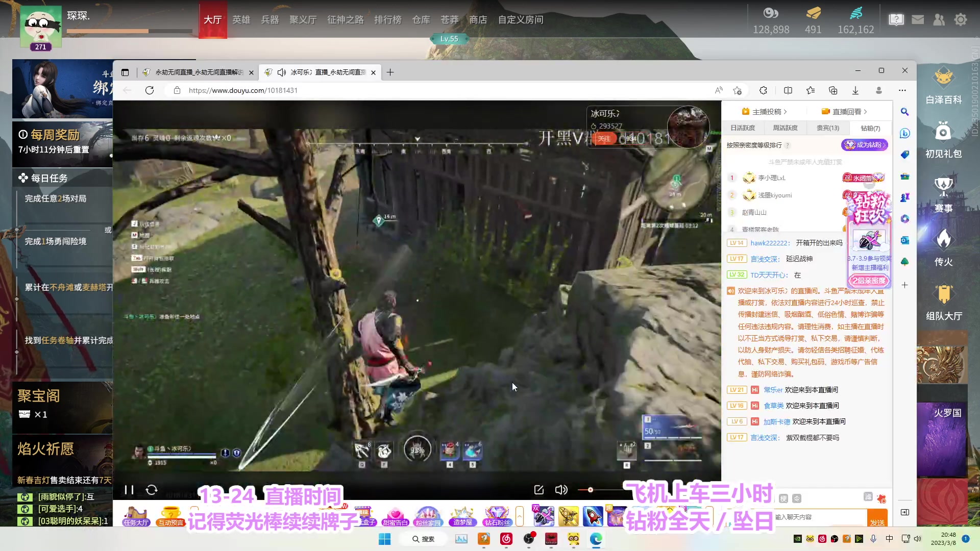
Task: Toggle browser split screen view
Action: point(788,90)
